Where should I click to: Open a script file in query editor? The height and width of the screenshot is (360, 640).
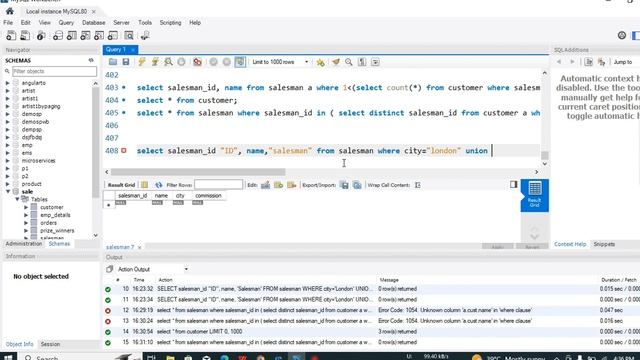tap(113, 62)
